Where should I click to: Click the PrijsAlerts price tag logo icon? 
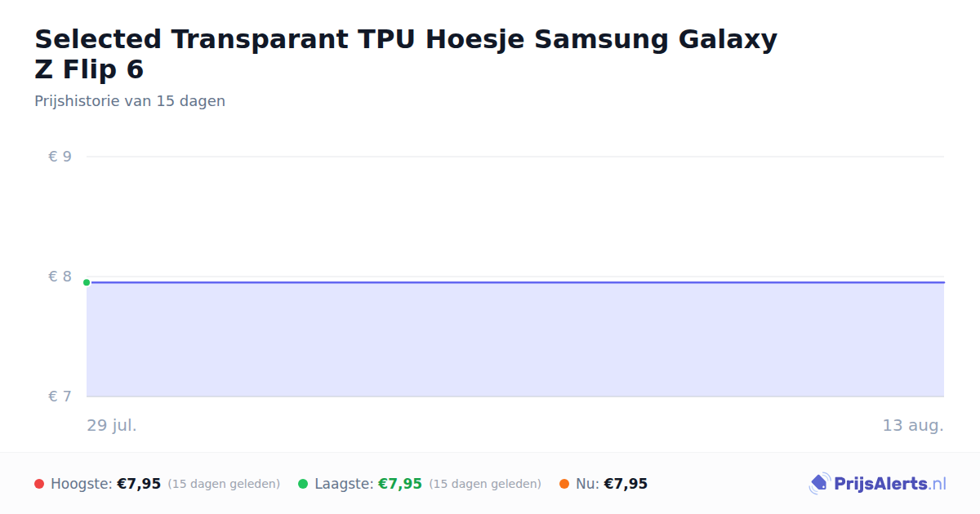tap(819, 484)
